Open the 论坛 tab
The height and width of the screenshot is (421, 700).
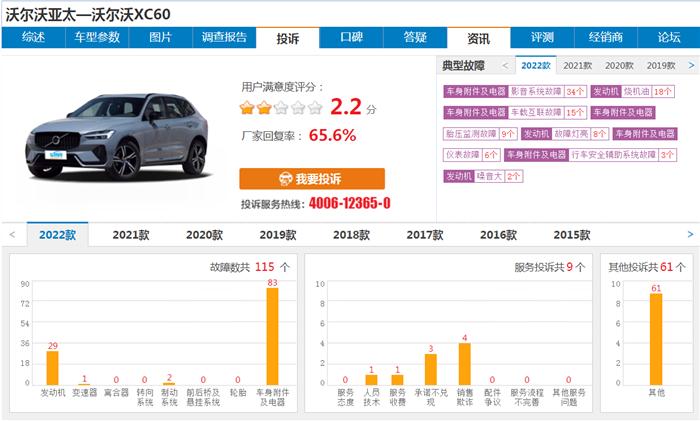click(x=669, y=38)
